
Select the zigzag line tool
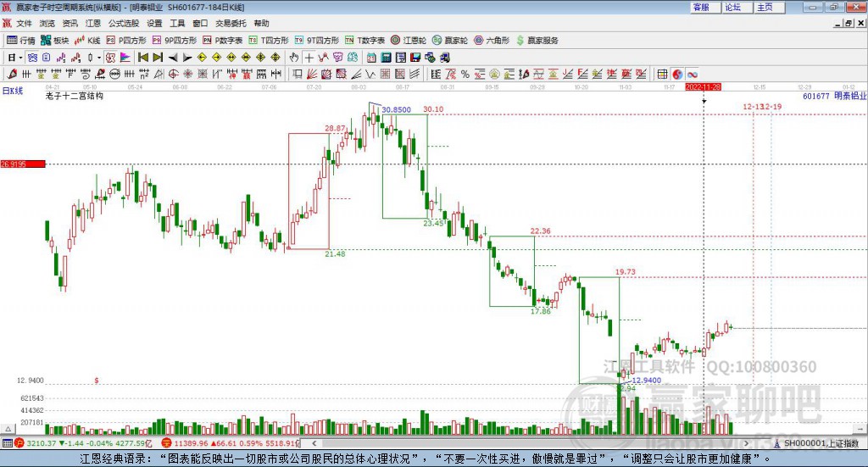click(x=370, y=74)
